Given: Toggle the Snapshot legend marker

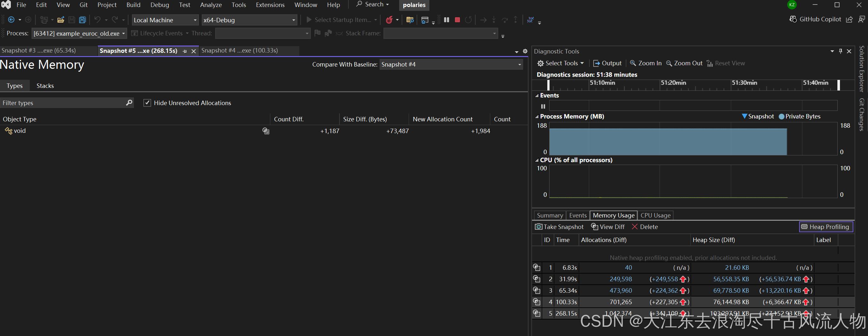Looking at the screenshot, I should 744,116.
